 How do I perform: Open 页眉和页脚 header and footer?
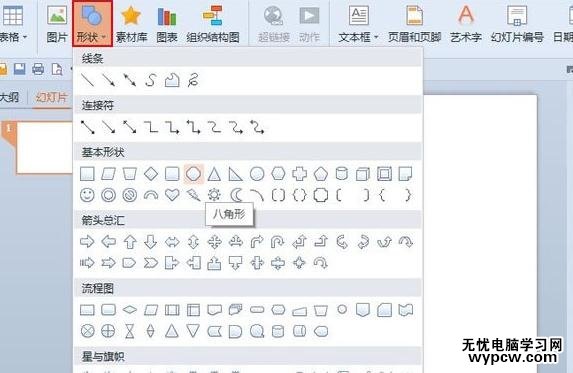pos(414,23)
